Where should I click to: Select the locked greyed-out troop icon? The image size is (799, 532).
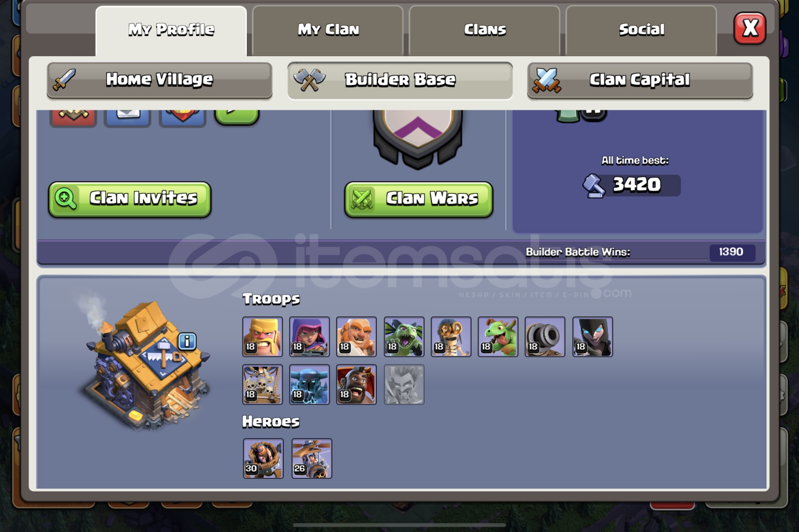click(404, 384)
